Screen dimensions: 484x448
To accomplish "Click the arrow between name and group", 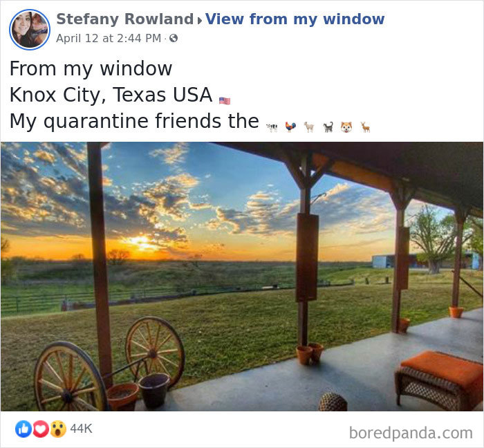I will pyautogui.click(x=200, y=21).
